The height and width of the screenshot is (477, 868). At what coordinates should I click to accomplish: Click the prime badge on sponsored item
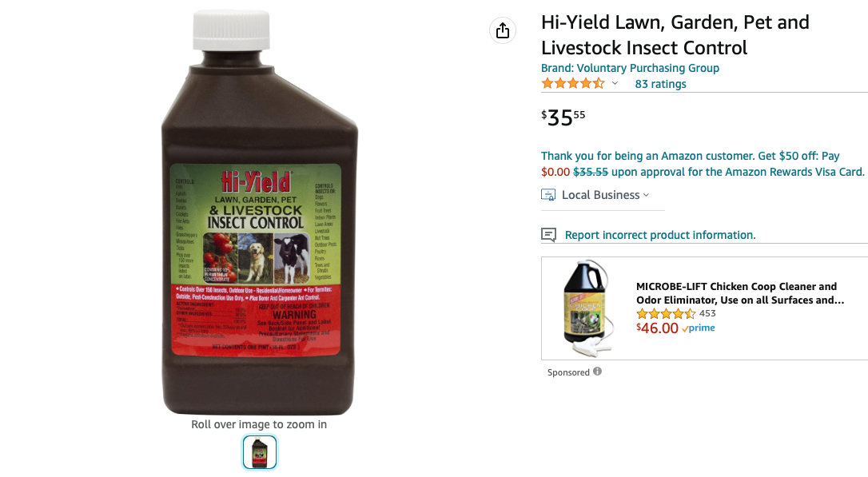click(x=699, y=328)
